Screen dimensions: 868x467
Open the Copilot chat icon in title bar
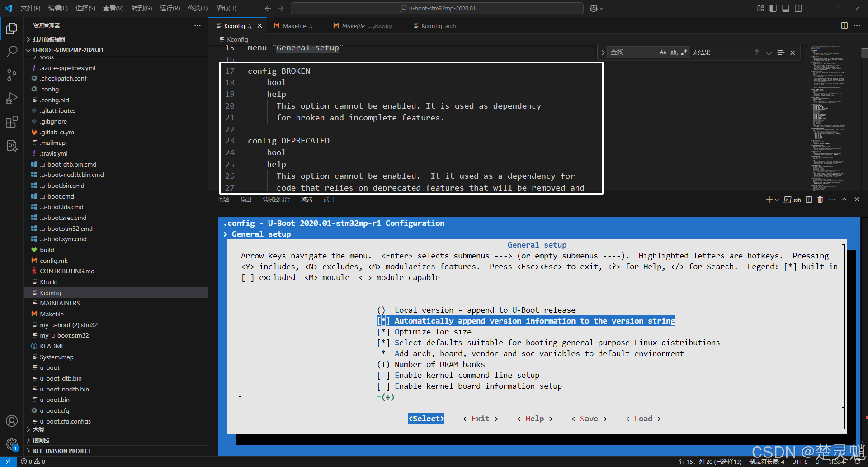point(594,8)
